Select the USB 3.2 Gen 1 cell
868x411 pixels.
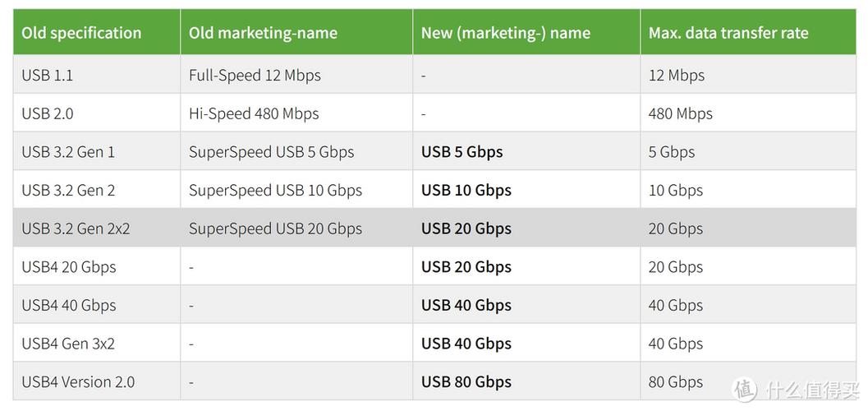point(97,152)
